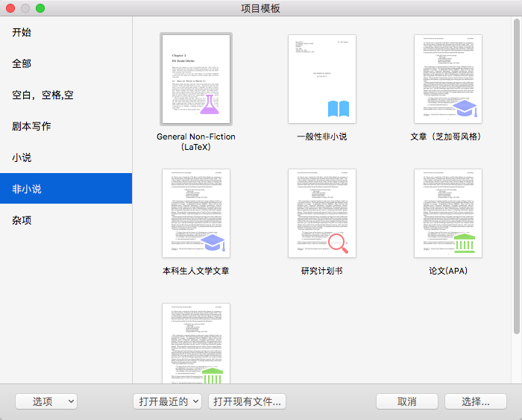Select the General Non-Fiction (LaTeX) template thumbnail
This screenshot has width=522, height=420.
196,79
